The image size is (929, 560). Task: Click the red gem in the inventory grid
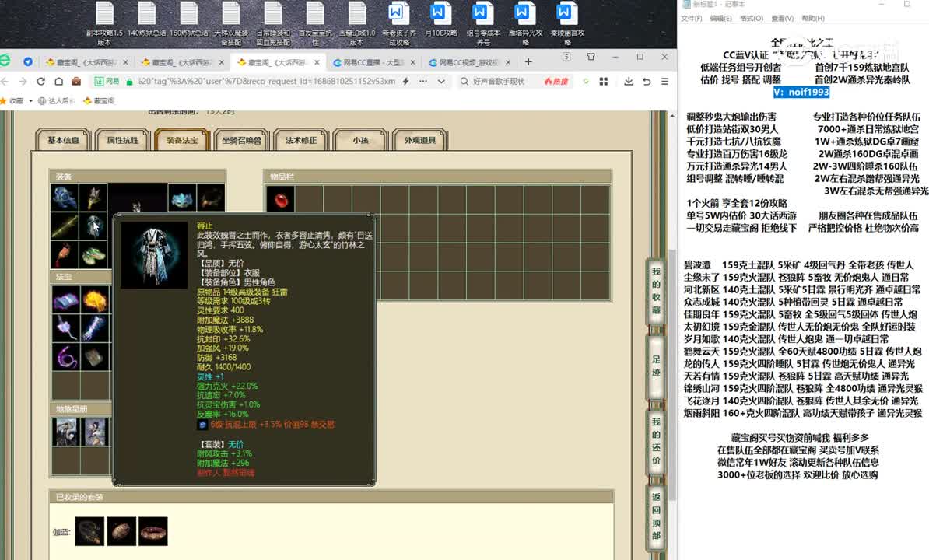[x=280, y=199]
